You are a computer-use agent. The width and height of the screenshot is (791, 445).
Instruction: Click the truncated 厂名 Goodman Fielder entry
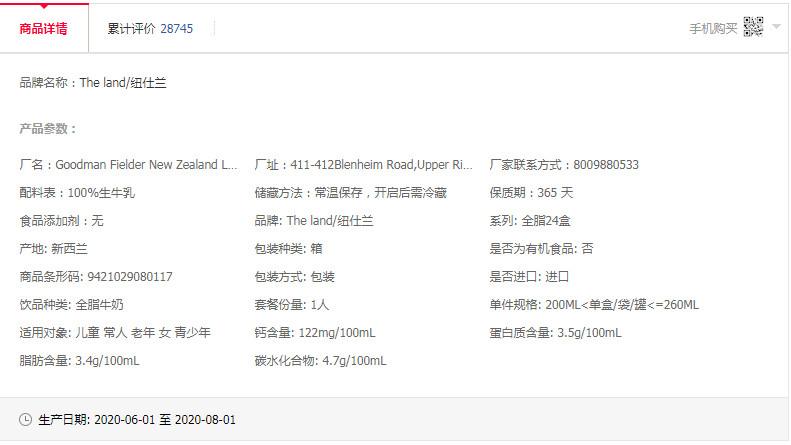coord(129,164)
